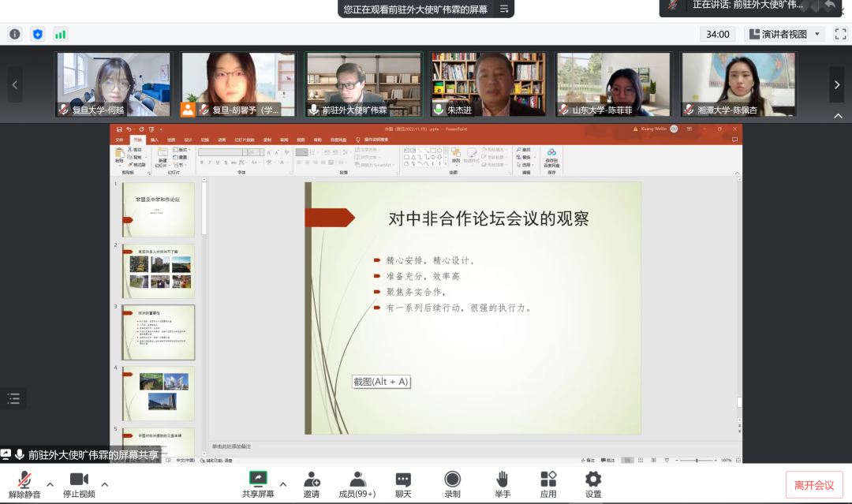The image size is (852, 504).
Task: Open screen-share options menu in top banner
Action: coord(504,9)
